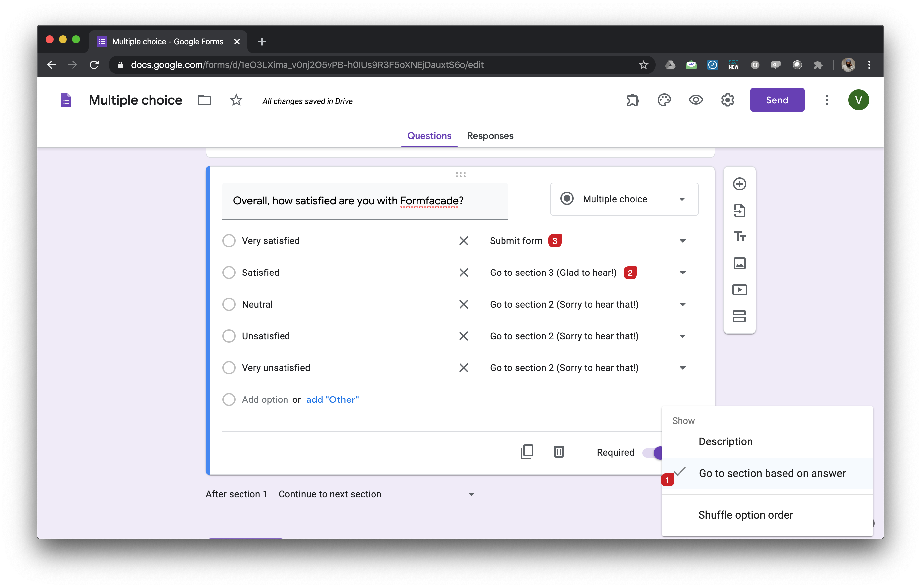Image resolution: width=921 pixels, height=588 pixels.
Task: Duplicate the question with copy icon
Action: click(x=527, y=452)
